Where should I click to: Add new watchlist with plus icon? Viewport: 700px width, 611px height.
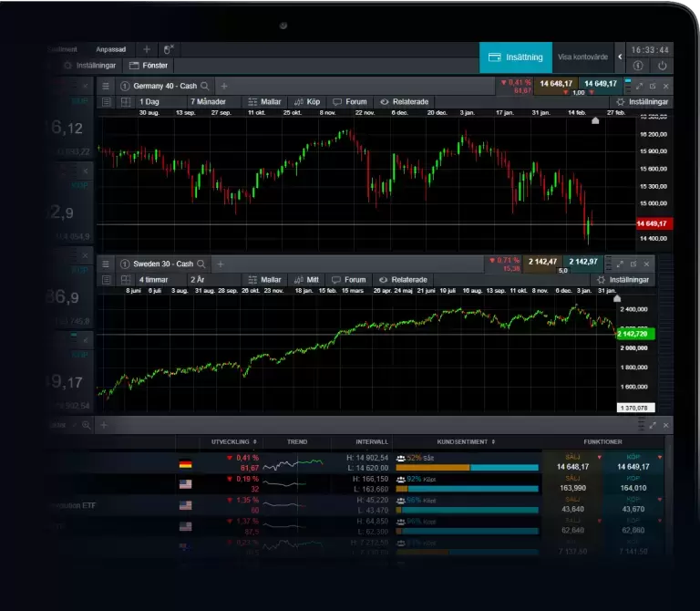104,425
